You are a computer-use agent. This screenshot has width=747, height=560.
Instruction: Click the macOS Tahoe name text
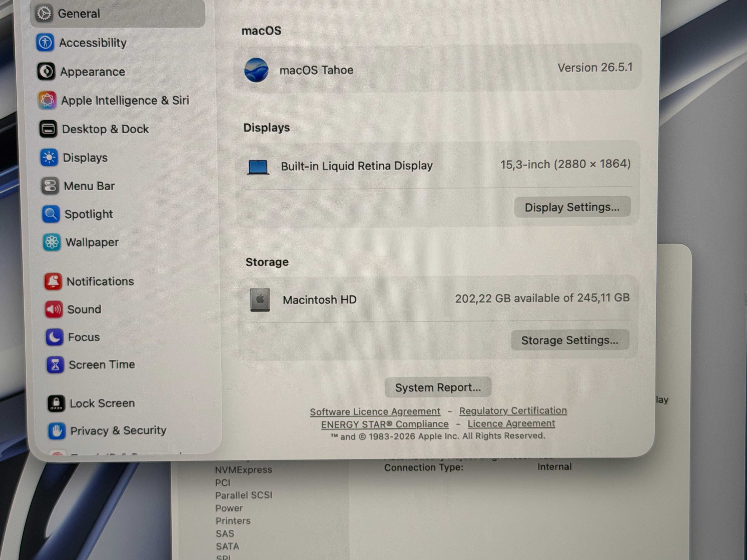pos(316,70)
